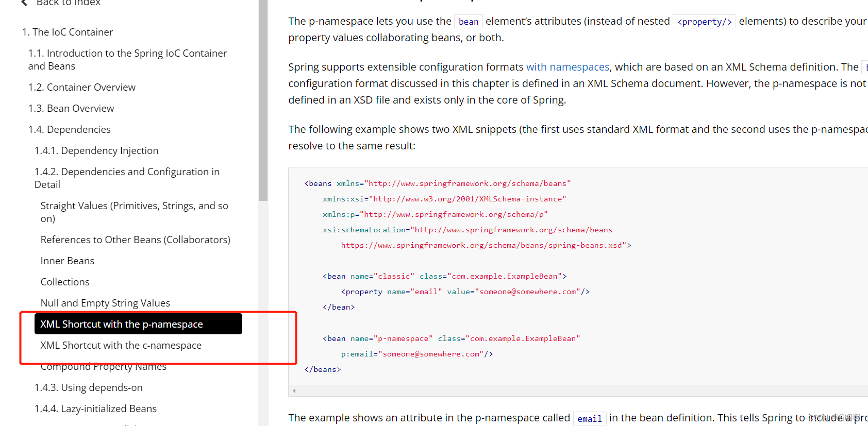Navigate to 1.4.1. Dependency Injection
Viewport: 868px width, 426px height.
96,150
